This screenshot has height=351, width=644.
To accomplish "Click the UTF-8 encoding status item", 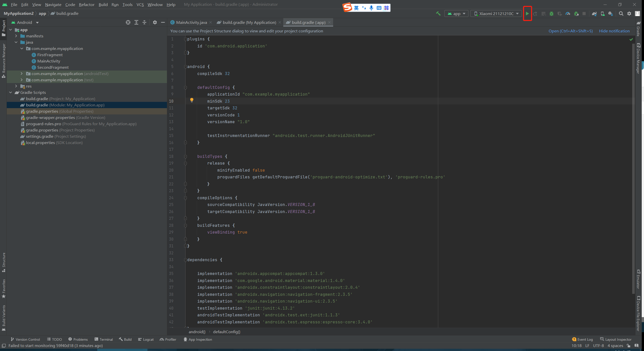I will pyautogui.click(x=598, y=346).
